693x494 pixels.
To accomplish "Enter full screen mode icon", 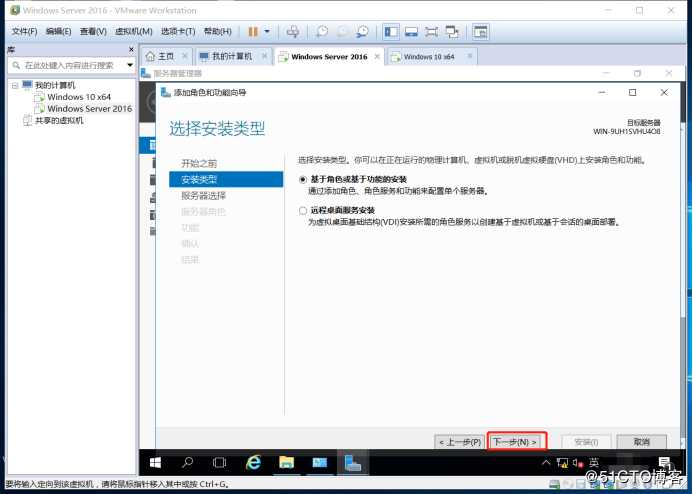I will tap(431, 32).
